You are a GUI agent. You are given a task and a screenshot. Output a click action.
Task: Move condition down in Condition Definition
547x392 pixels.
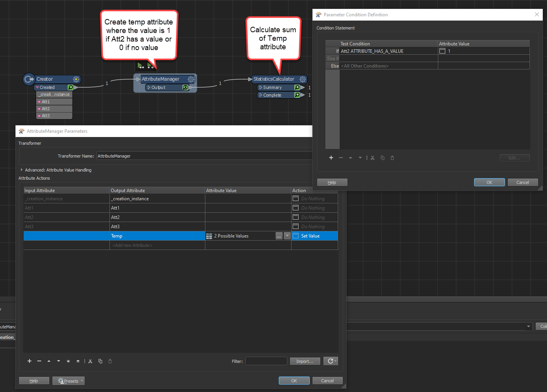pyautogui.click(x=360, y=158)
